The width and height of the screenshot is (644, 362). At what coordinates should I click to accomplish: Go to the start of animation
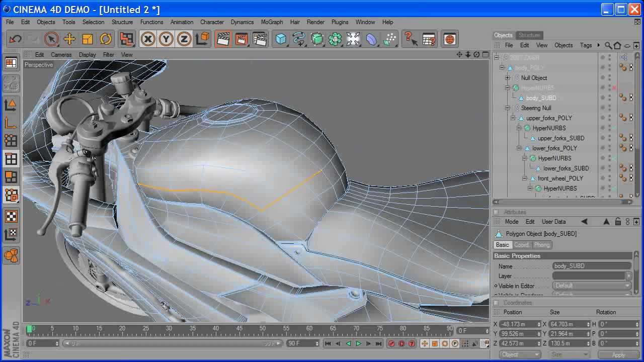(328, 344)
